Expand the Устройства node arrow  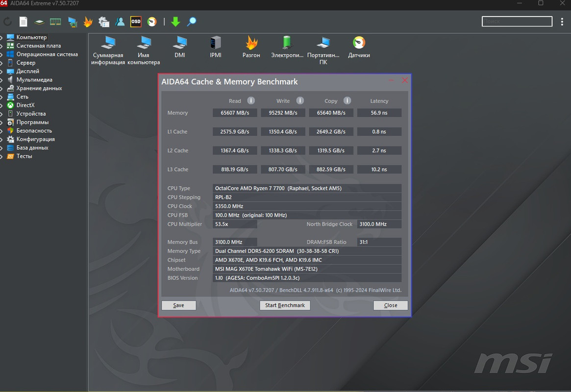pyautogui.click(x=1, y=114)
